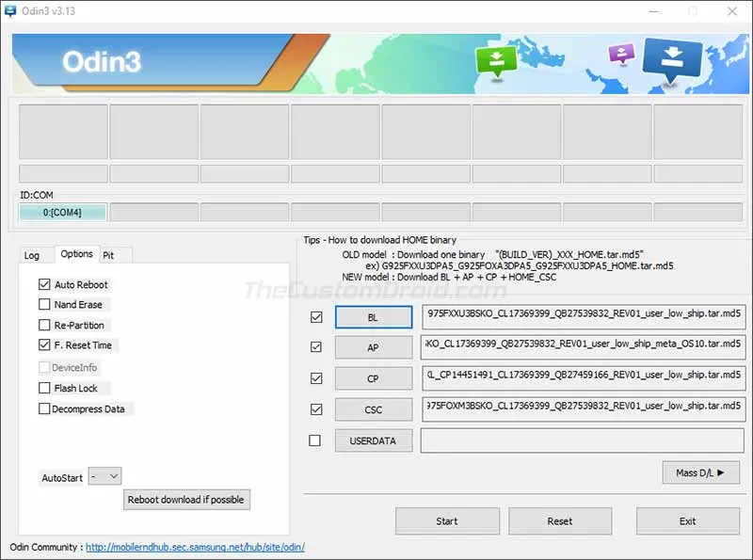Select the 0:[COM4] device port box
The width and height of the screenshot is (753, 560).
coord(63,213)
